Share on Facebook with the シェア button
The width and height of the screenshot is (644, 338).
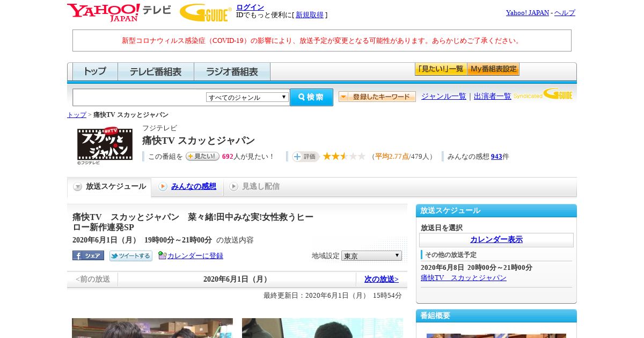tap(88, 256)
